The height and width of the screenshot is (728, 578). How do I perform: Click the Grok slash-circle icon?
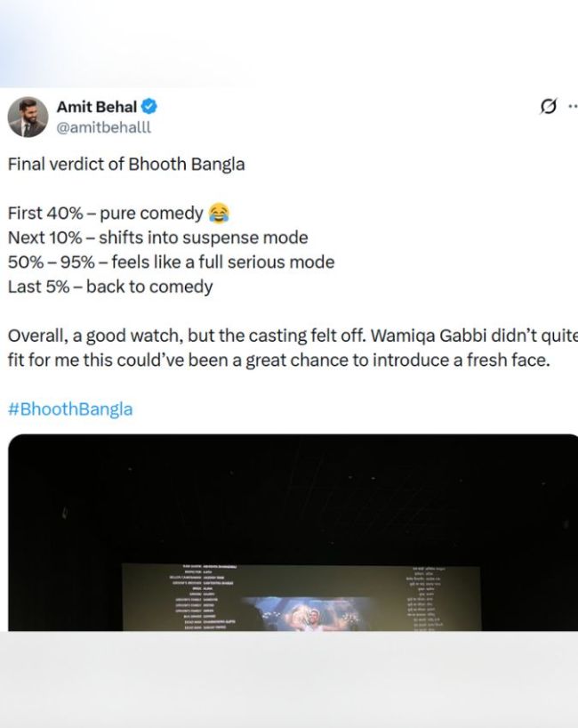tap(549, 107)
